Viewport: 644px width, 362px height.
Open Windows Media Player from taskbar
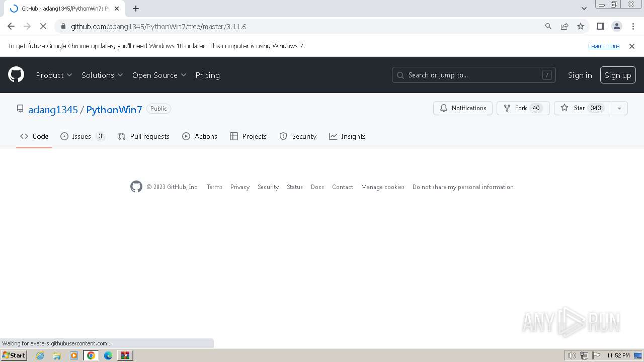click(x=74, y=355)
